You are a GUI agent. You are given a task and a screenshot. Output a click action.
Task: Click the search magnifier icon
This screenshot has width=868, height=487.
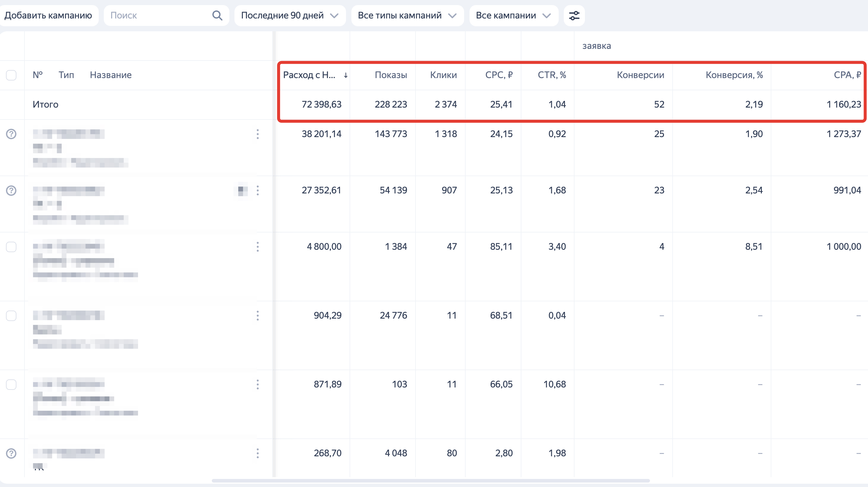tap(217, 15)
